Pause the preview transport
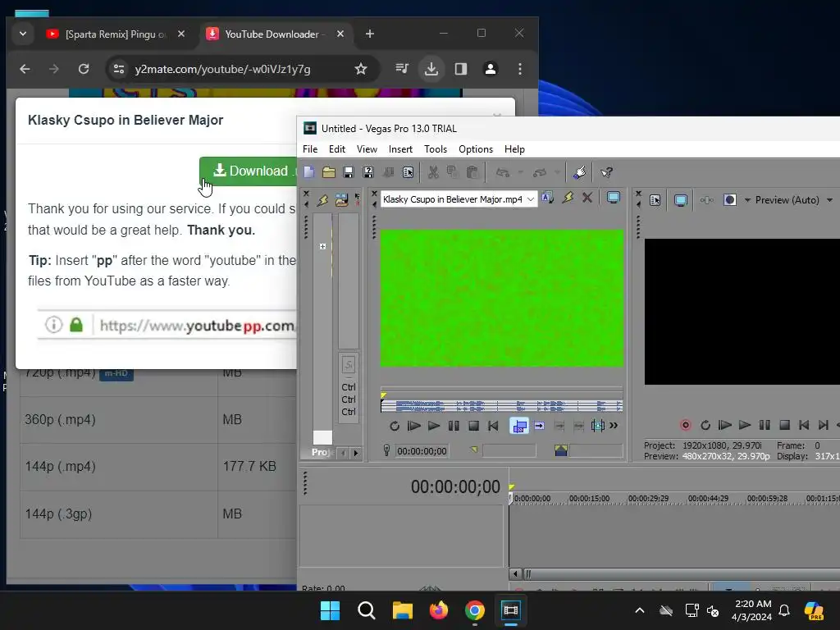This screenshot has width=840, height=630. click(765, 425)
